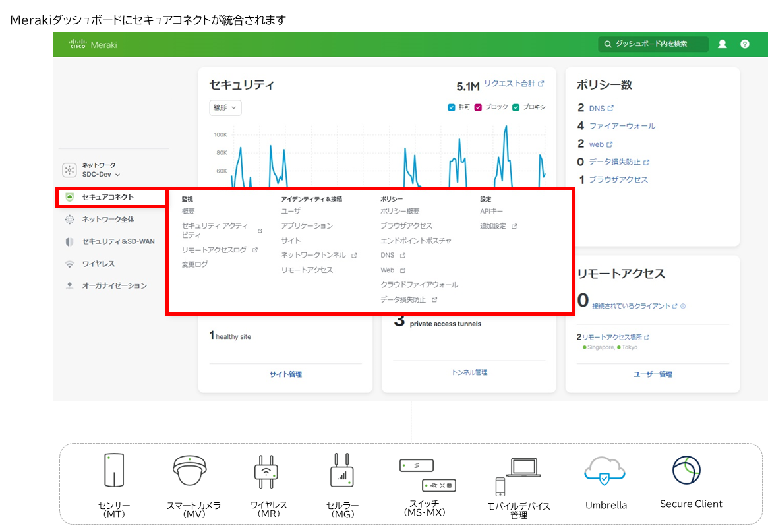Viewport: 768px width, 532px height.
Task: Click the スイッチ (MS·MX) device icon
Action: click(x=428, y=475)
